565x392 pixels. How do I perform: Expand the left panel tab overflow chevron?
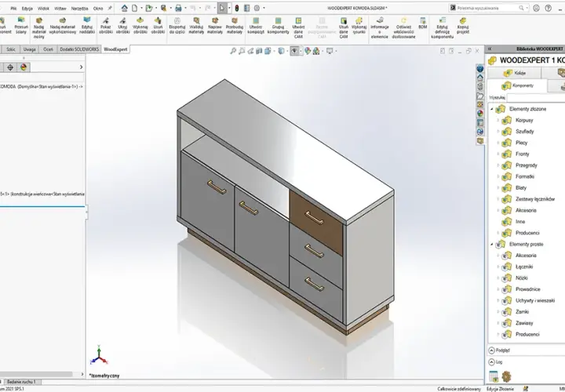point(81,67)
